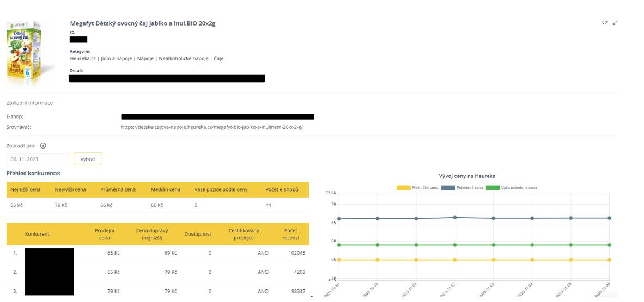This screenshot has width=644, height=302.
Task: Click the Nealkoholické nápoje breadcrumb
Action: click(x=184, y=59)
